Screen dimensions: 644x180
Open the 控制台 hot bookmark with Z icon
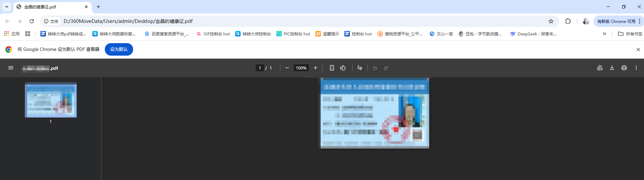(x=358, y=34)
